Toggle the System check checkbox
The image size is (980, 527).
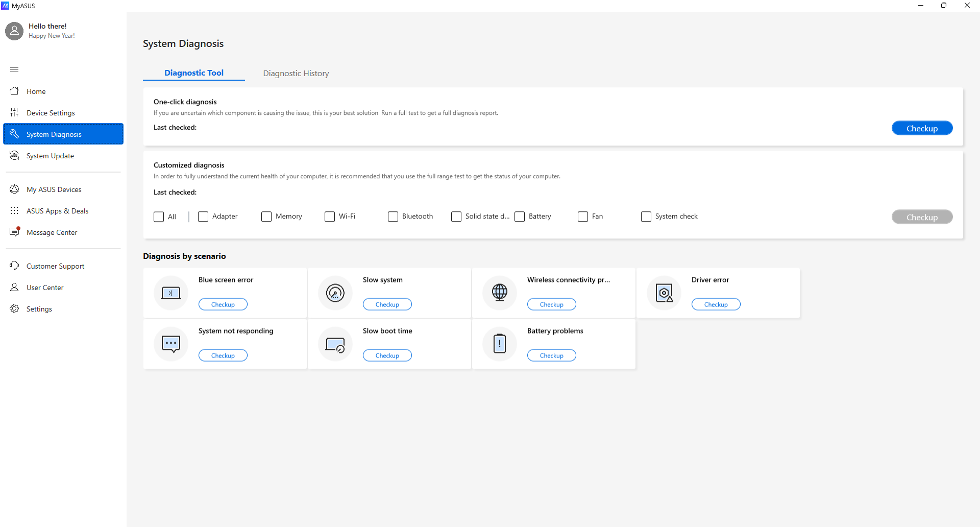(646, 217)
